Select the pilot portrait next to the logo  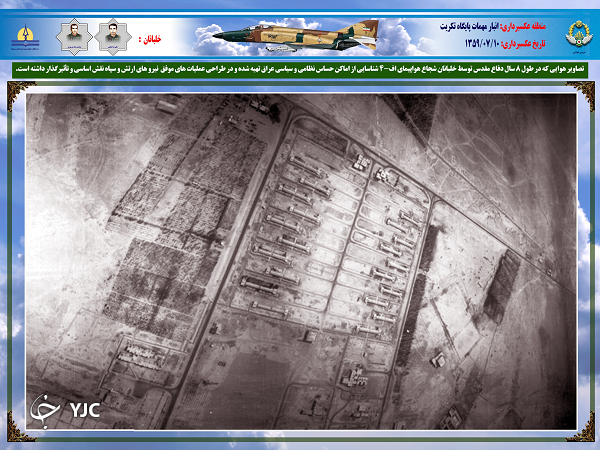click(74, 37)
